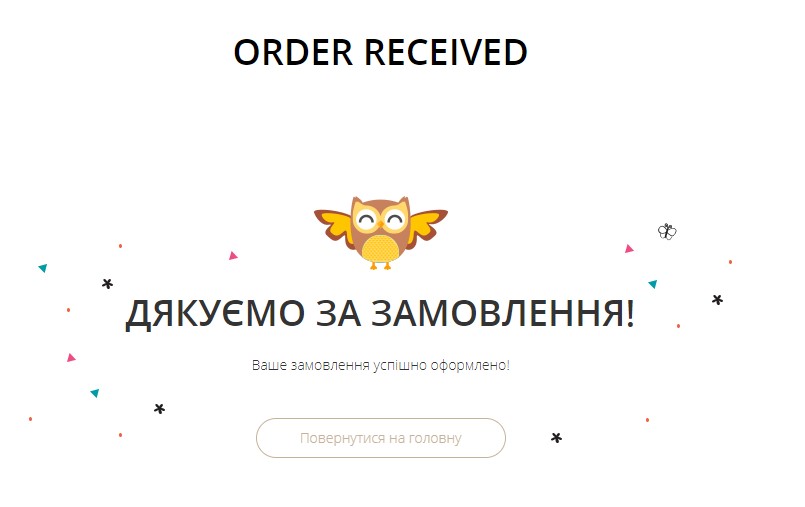
Task: Click the asterisk after the heading's exclamation mark
Action: 717,300
